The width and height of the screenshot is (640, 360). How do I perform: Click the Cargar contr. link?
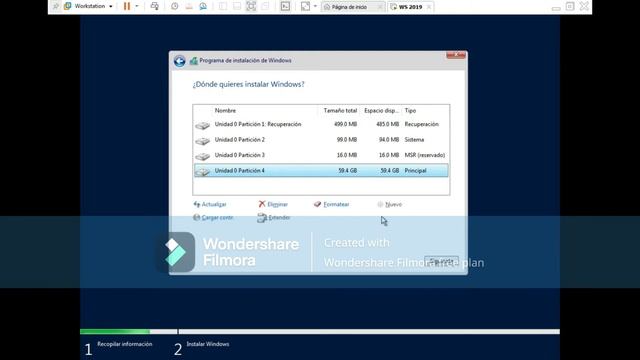(x=217, y=218)
